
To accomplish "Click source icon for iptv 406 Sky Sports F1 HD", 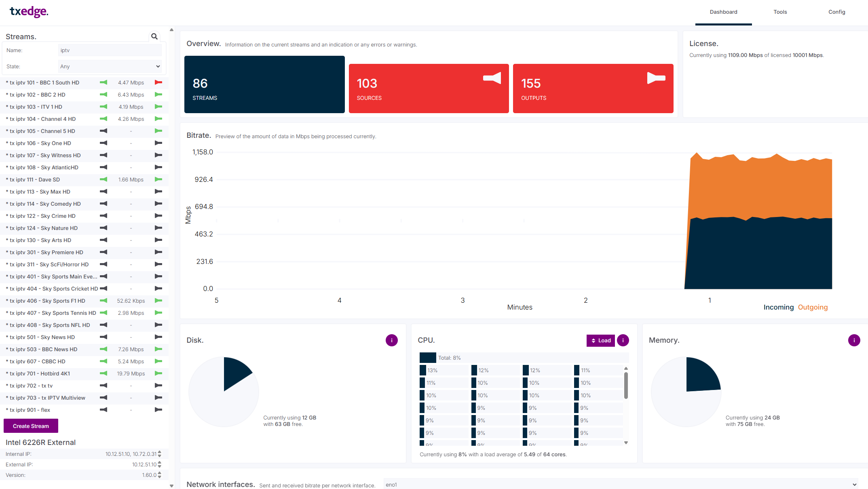I will point(103,301).
